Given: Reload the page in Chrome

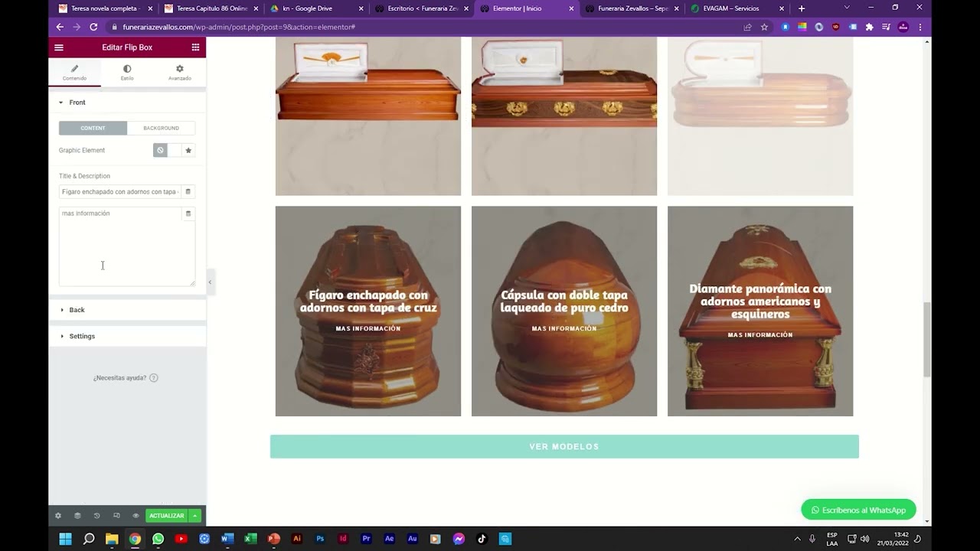Looking at the screenshot, I should [93, 27].
